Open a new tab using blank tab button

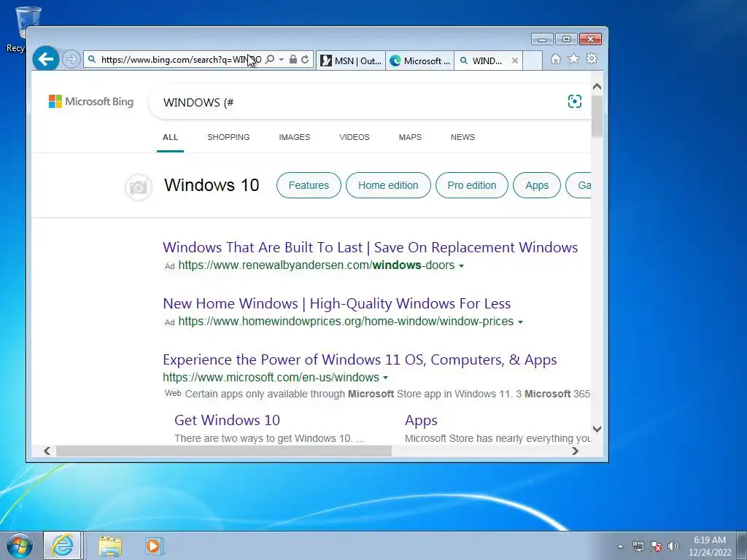[x=533, y=61]
